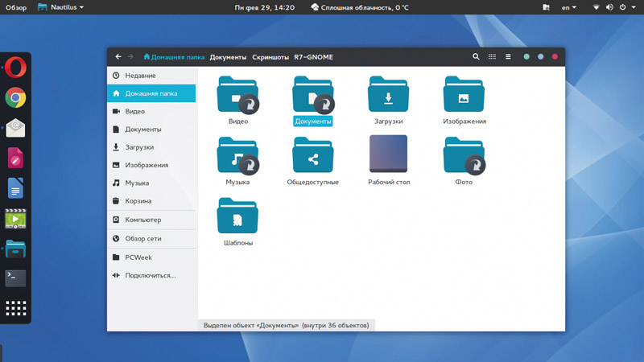Click the Выделен объект status text

click(x=287, y=326)
